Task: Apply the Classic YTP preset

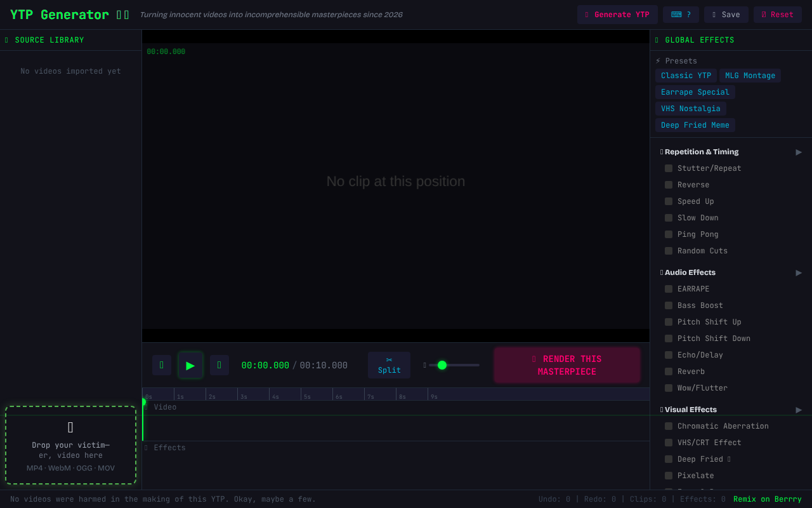Action: click(686, 76)
